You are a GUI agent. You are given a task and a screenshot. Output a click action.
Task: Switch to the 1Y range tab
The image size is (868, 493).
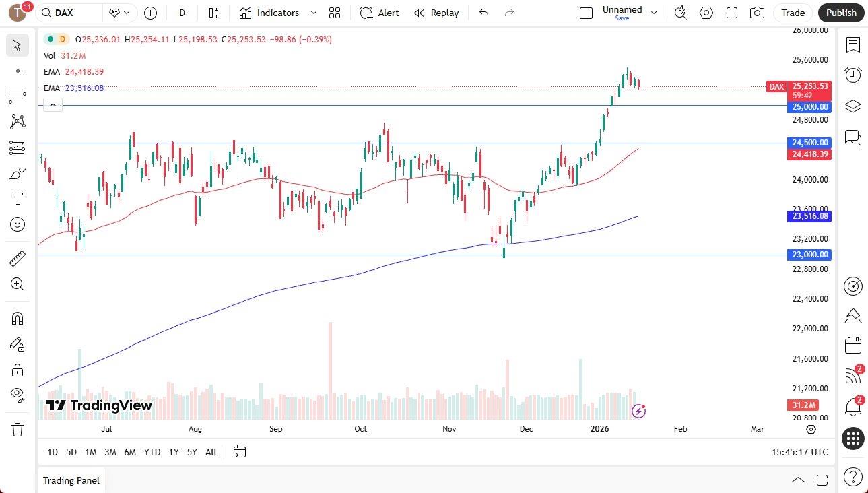tap(173, 452)
